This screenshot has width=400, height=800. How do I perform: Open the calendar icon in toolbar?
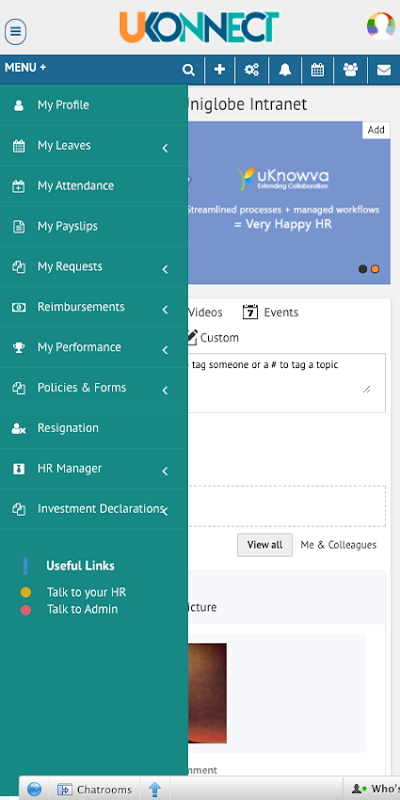pyautogui.click(x=317, y=69)
